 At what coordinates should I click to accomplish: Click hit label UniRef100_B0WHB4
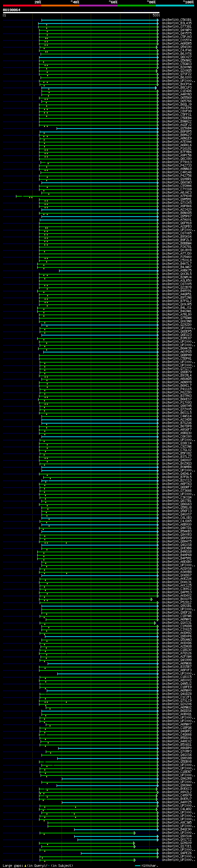click(177, 467)
